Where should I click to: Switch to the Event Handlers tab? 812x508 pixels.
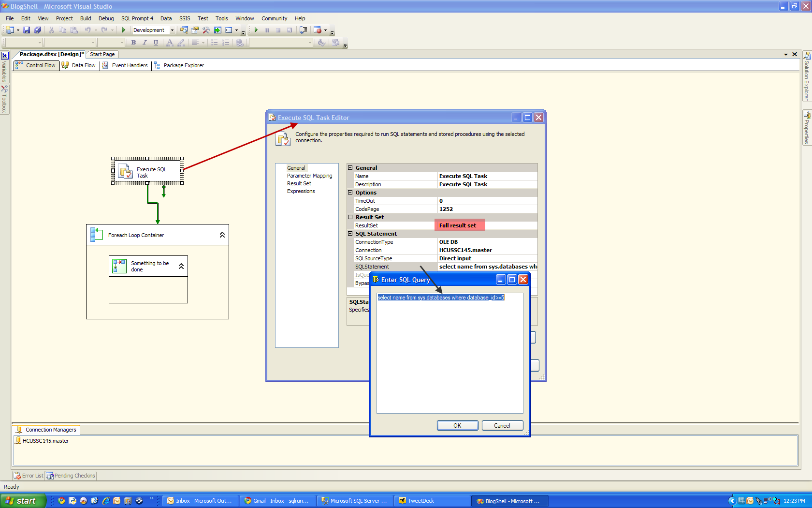125,65
